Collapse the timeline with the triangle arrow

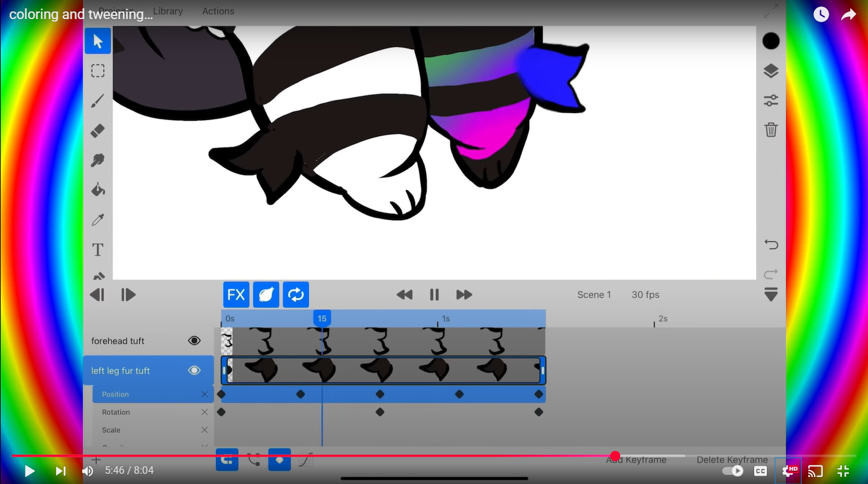pos(771,294)
